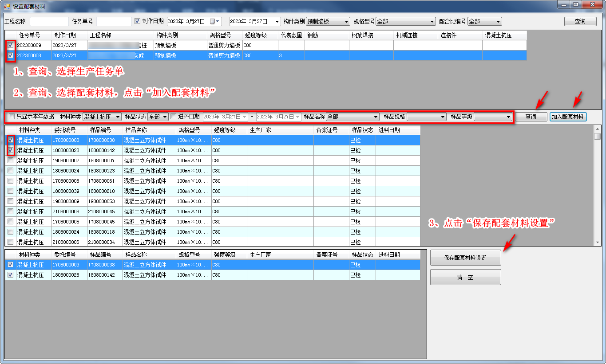Click scrollbar up arrow in materials list

coord(598,129)
